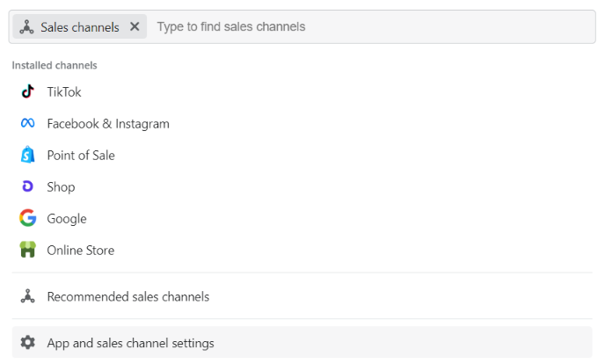Select Facebook & Instagram channel

(108, 124)
